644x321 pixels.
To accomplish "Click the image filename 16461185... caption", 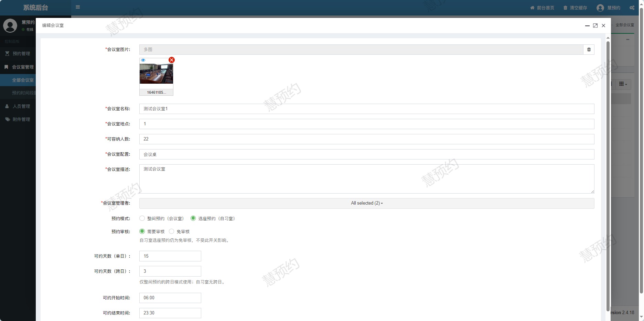I will tap(156, 92).
